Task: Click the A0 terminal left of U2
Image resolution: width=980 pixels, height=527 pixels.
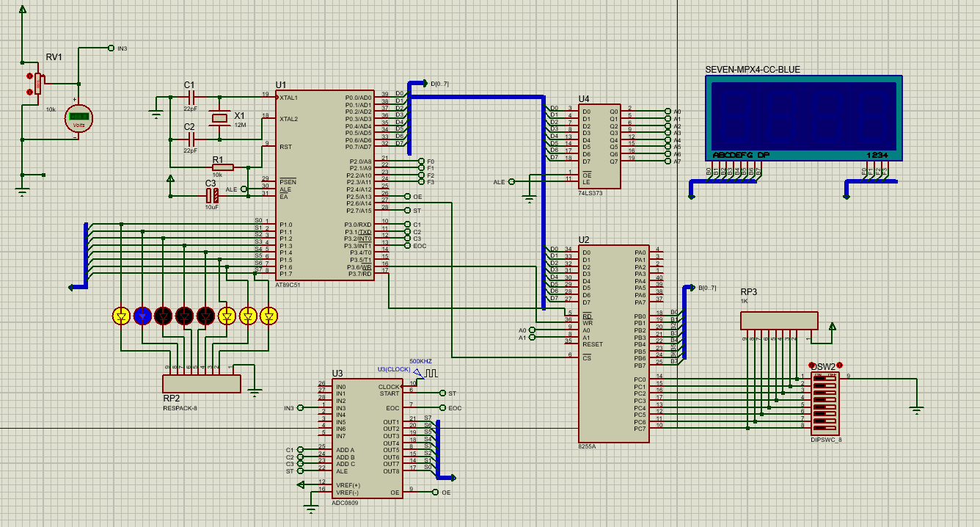Action: tap(533, 330)
